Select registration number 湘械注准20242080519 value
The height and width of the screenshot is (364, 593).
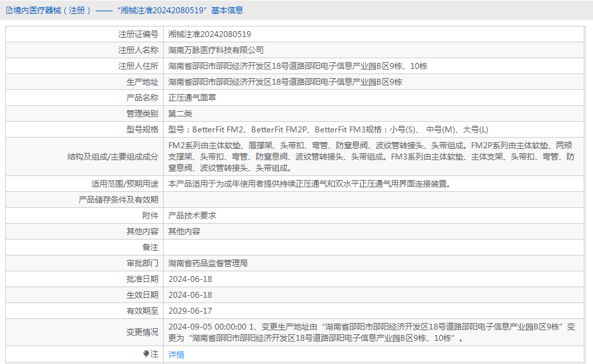click(x=209, y=34)
